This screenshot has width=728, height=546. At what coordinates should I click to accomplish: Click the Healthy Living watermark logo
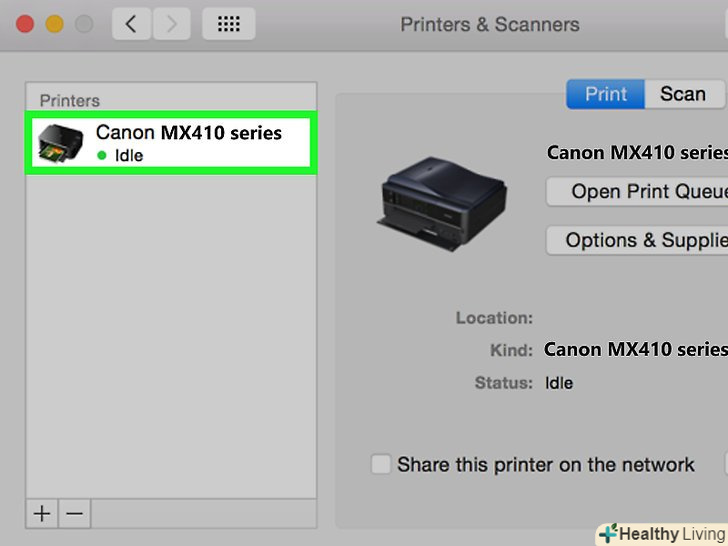662,534
